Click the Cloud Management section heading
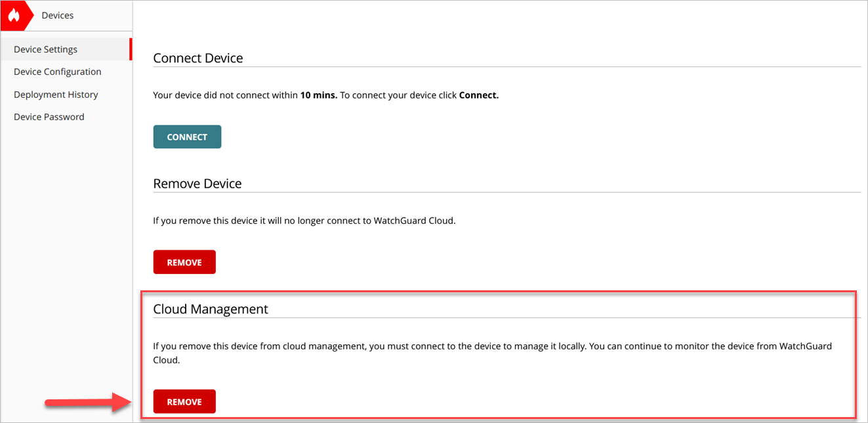868x423 pixels. pyautogui.click(x=211, y=309)
